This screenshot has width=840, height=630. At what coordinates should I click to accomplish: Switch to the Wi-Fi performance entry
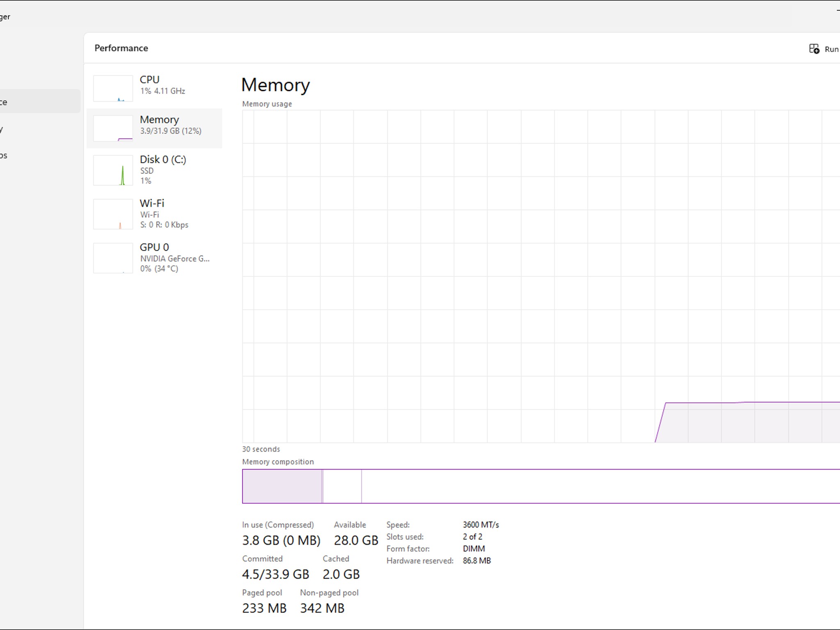[154, 214]
